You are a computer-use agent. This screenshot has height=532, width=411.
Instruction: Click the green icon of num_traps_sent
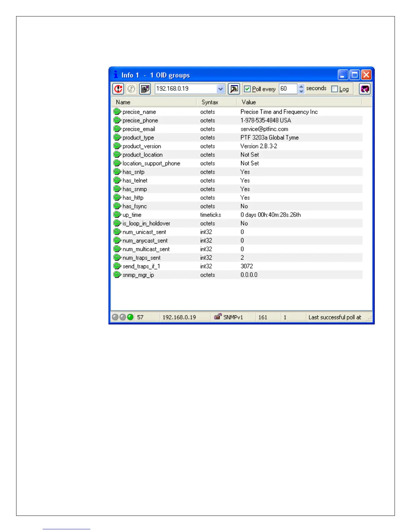pyautogui.click(x=117, y=257)
